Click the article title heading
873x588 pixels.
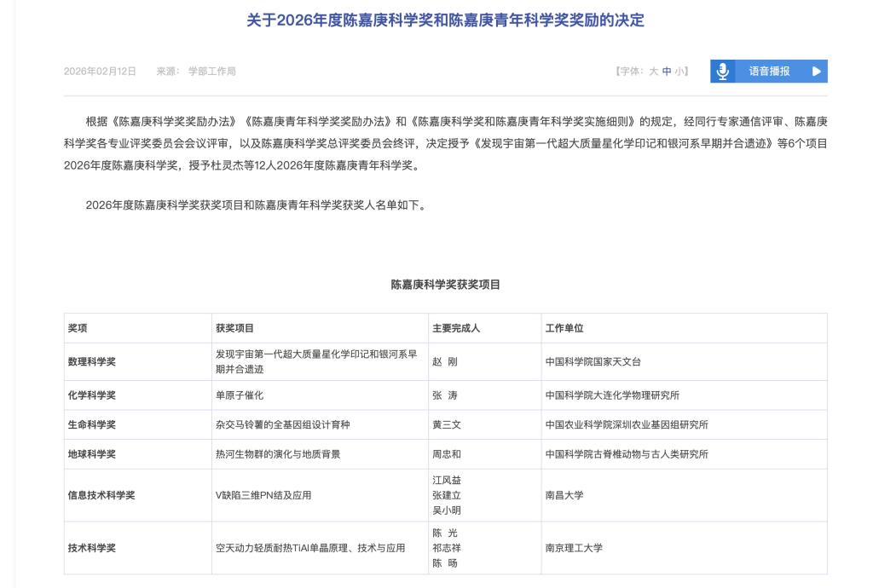[445, 20]
